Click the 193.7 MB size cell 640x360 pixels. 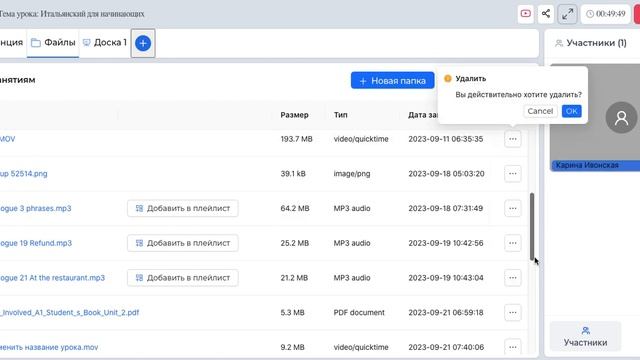click(x=296, y=139)
